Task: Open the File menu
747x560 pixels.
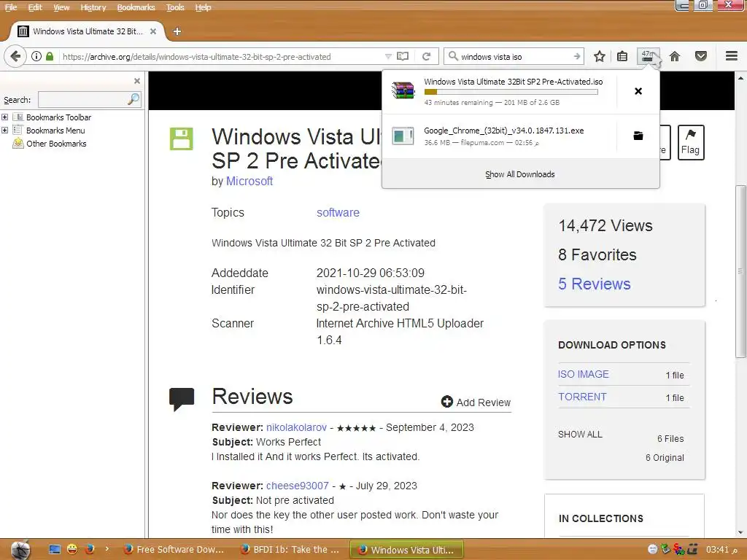Action: (x=10, y=7)
